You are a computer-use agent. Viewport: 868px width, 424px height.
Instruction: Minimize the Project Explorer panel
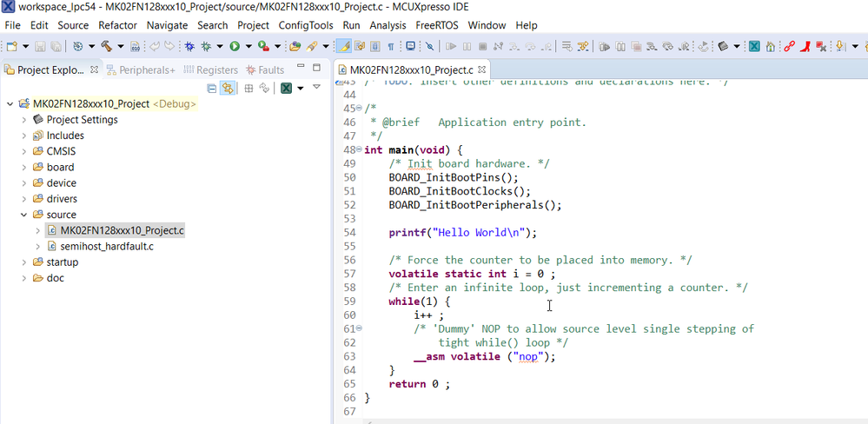[x=301, y=66]
